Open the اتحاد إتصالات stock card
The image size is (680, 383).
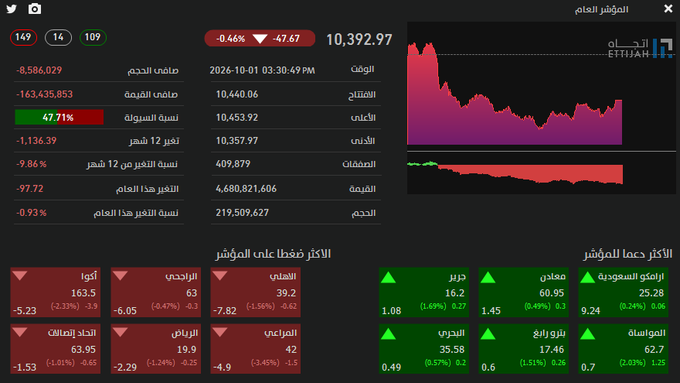(x=56, y=349)
